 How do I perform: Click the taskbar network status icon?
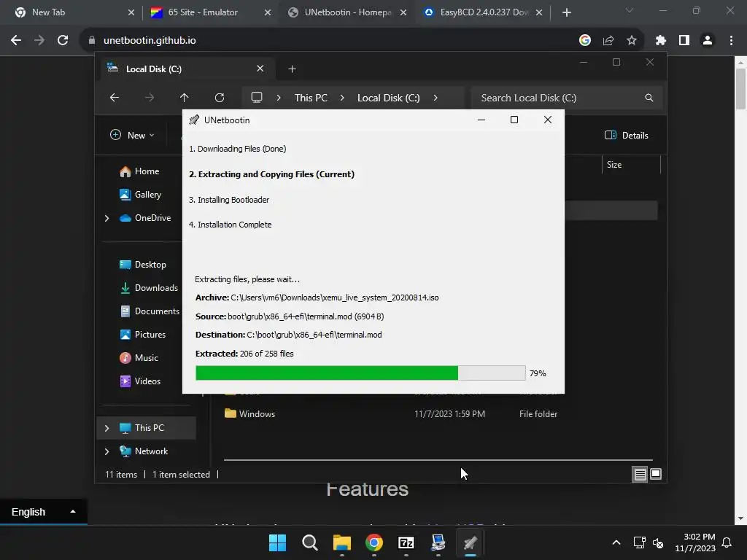[639, 542]
